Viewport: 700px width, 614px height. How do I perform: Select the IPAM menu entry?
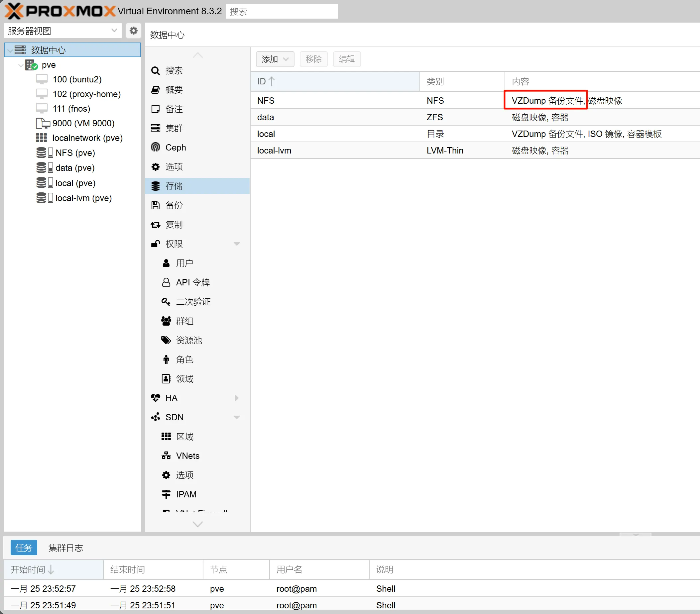(186, 494)
